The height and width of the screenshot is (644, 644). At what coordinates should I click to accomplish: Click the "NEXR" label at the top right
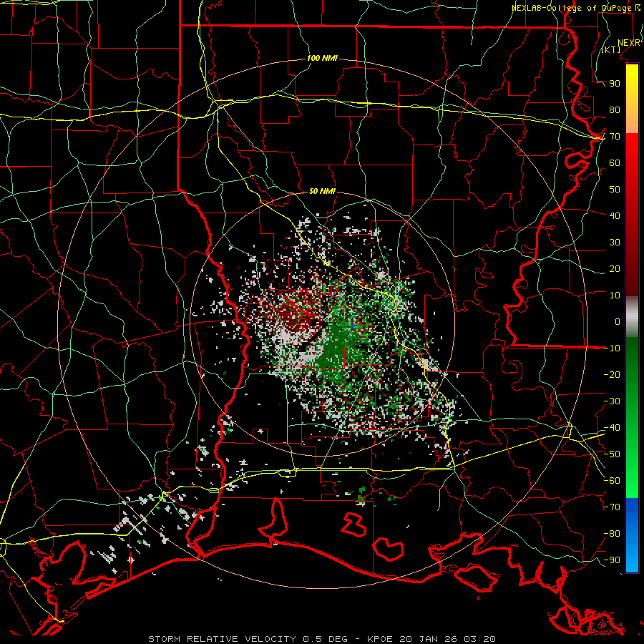pyautogui.click(x=628, y=43)
